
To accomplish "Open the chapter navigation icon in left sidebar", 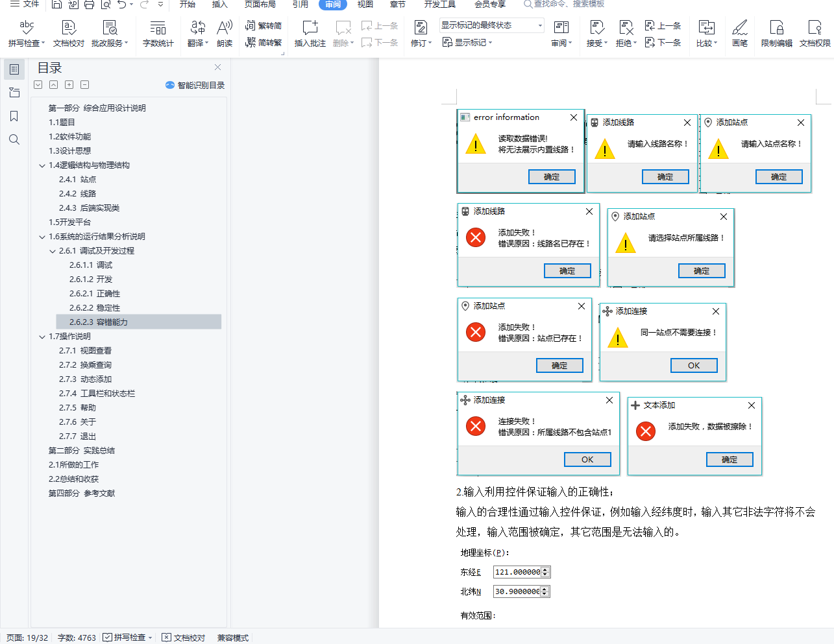I will tap(14, 93).
